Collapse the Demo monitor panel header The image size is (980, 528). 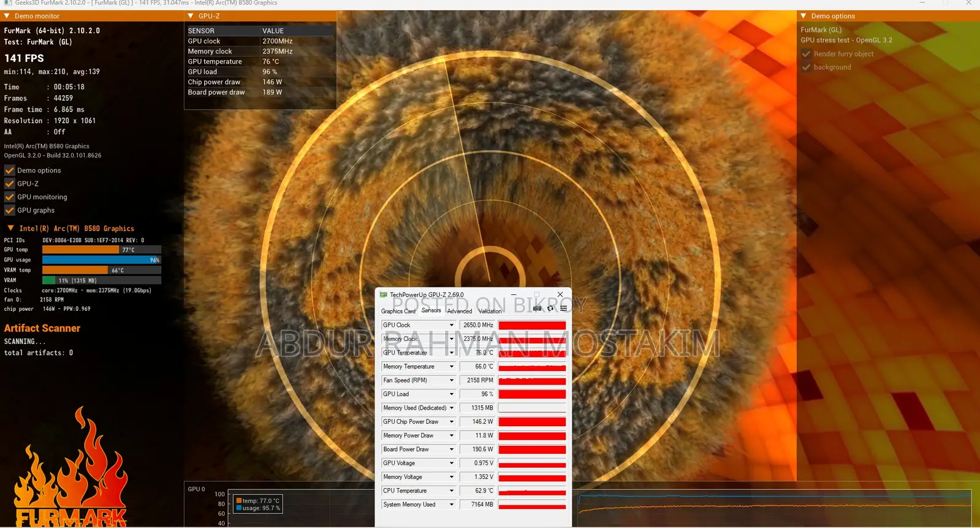tap(7, 16)
